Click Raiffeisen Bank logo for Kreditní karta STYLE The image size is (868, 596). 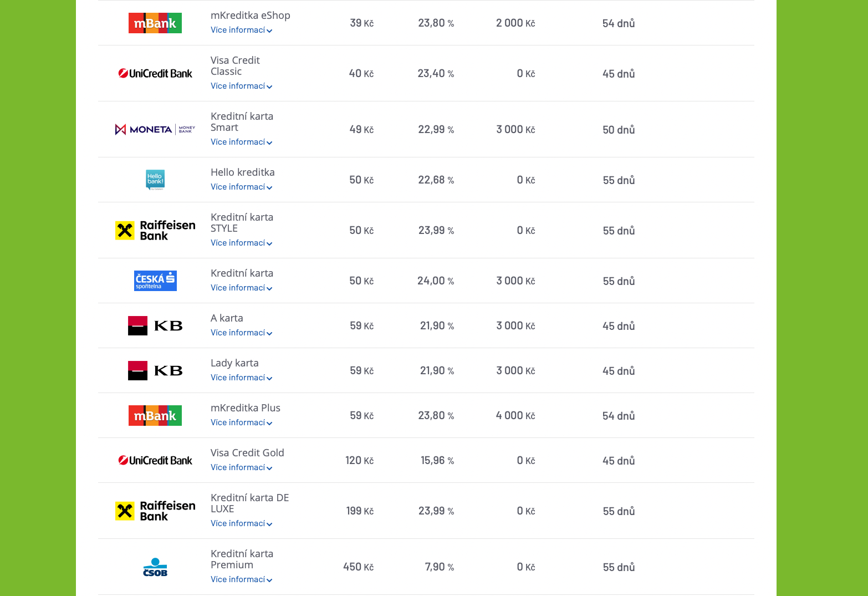coord(155,230)
